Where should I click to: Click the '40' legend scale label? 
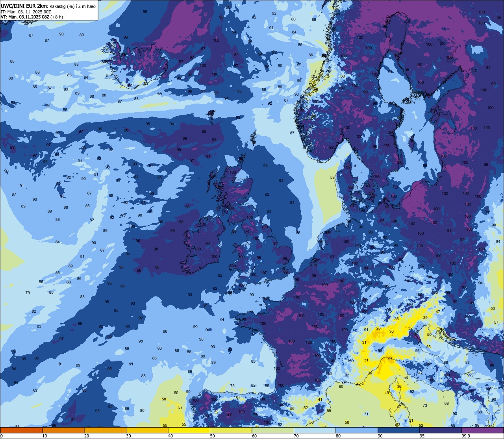pos(170,436)
